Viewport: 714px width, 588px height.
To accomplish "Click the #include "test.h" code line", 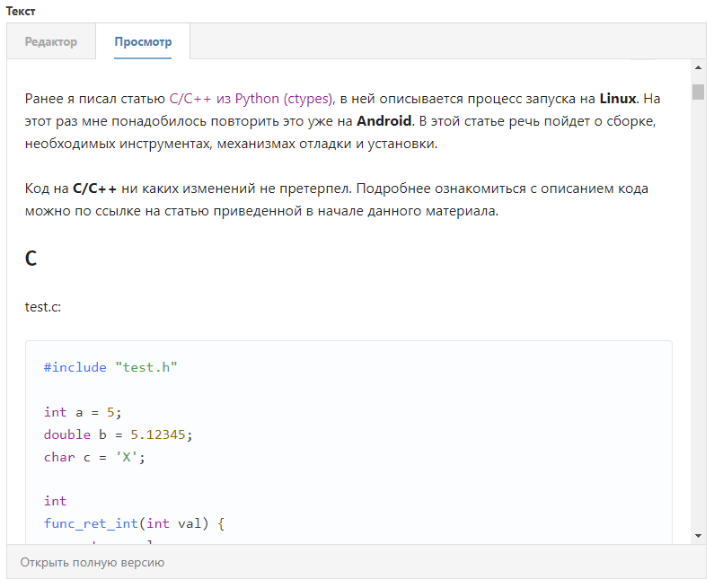I will click(x=110, y=367).
